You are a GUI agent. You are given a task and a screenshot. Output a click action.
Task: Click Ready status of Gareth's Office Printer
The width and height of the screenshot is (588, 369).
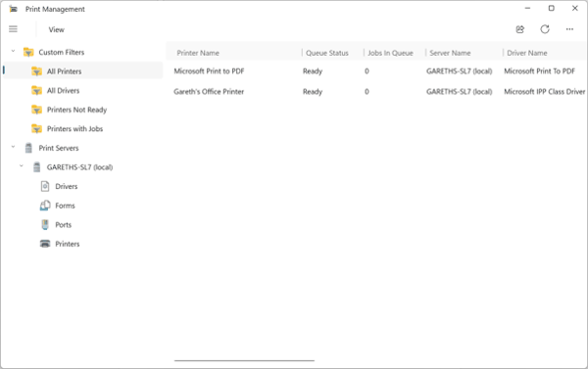coord(313,91)
